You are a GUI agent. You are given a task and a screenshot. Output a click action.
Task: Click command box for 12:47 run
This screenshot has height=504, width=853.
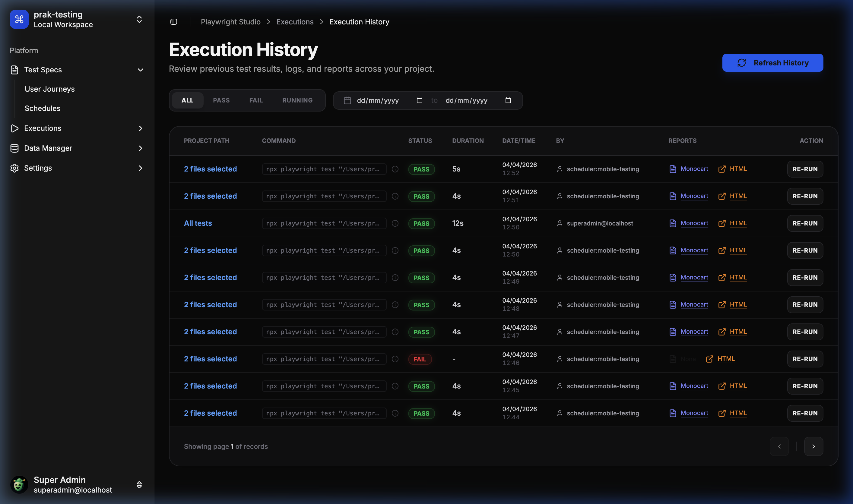324,332
